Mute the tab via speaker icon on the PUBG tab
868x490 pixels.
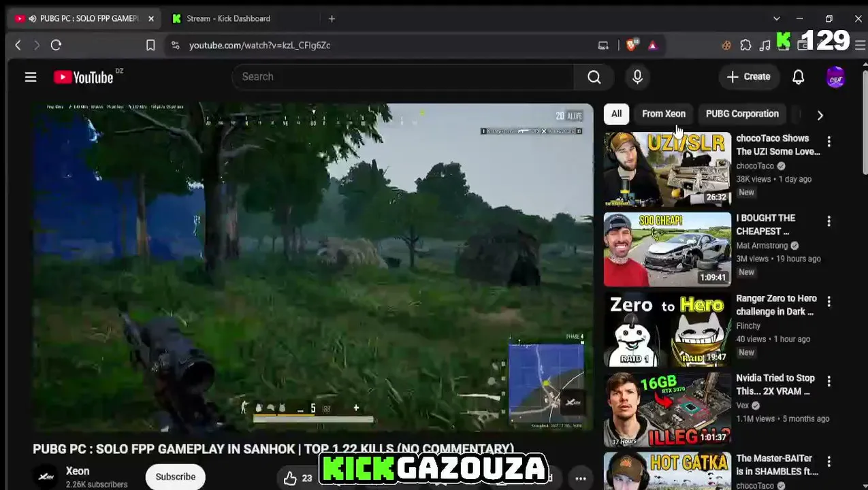[x=32, y=18]
